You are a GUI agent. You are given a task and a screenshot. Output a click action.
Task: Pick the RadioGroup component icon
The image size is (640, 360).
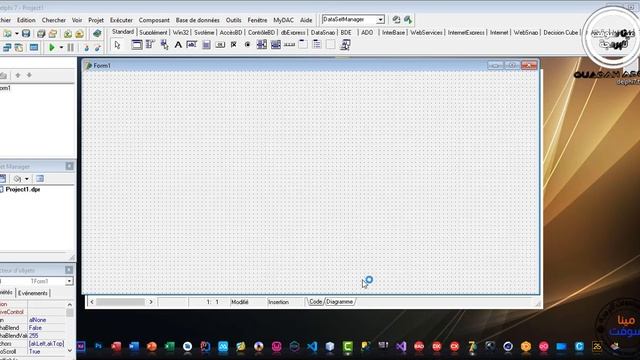(317, 45)
